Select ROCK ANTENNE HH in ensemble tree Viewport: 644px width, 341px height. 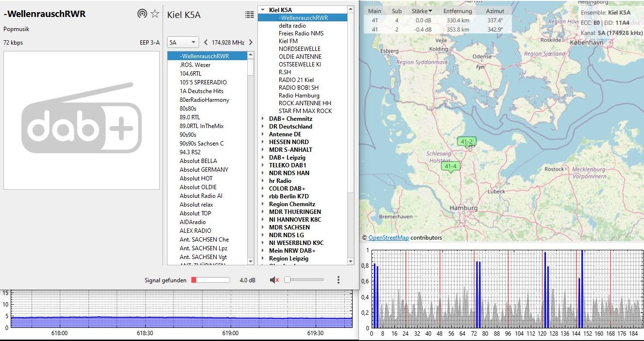(x=305, y=103)
